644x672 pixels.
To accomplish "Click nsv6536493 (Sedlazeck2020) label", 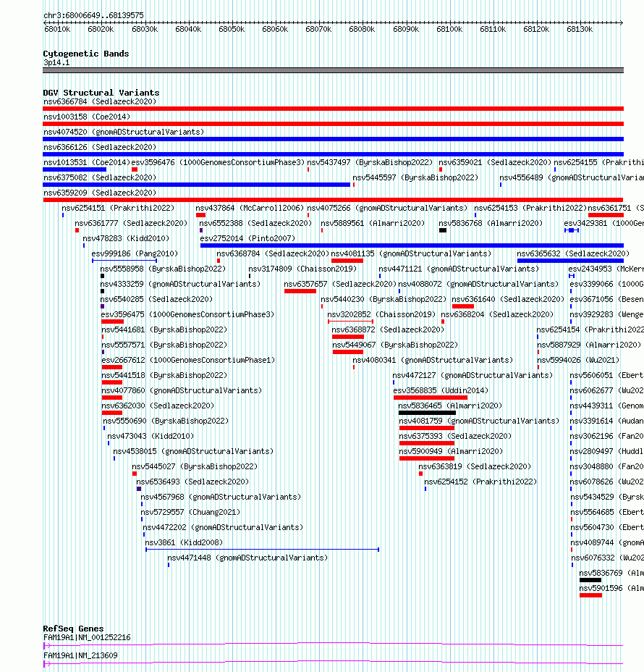I will (x=192, y=482).
